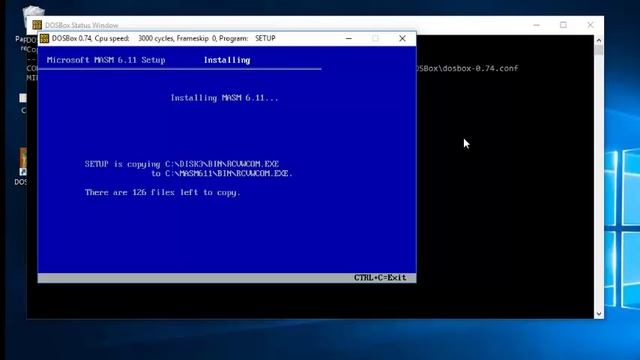Click 'There are 126 files left to copy'
Viewport: 640px width, 360px height.
[162, 192]
